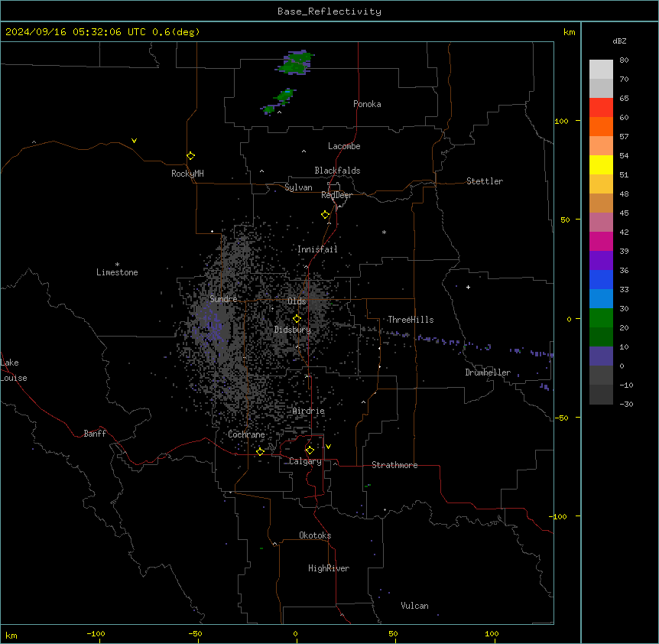Click the Okotoks city label
The image size is (659, 644).
click(315, 535)
